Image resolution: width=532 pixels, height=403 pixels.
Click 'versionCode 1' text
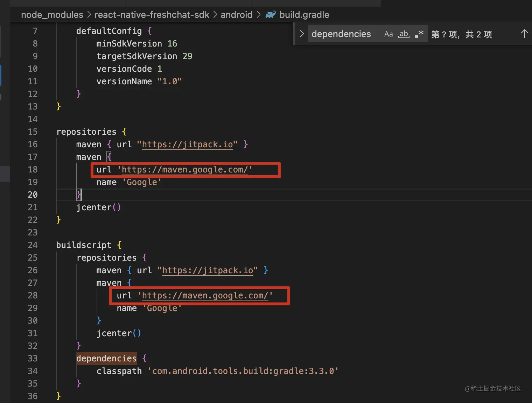click(129, 69)
